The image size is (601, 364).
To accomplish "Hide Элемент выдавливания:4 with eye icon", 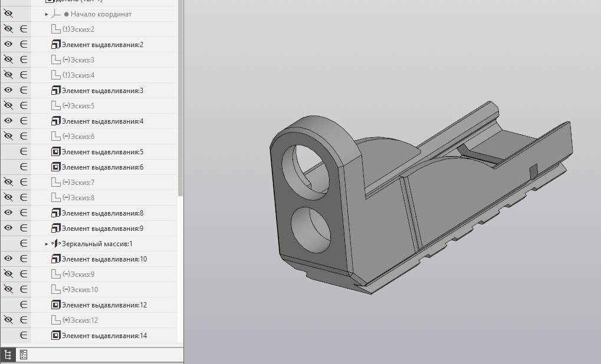I will tap(8, 121).
